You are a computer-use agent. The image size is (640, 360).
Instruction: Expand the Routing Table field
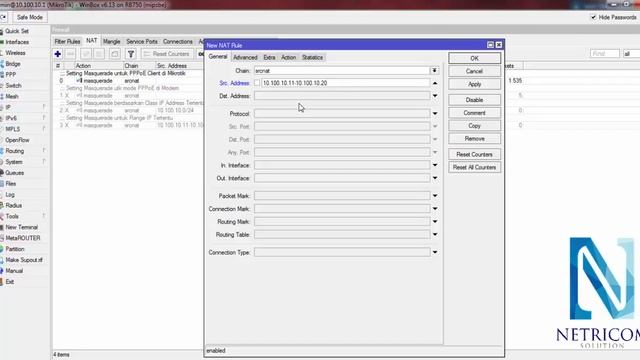tap(435, 235)
